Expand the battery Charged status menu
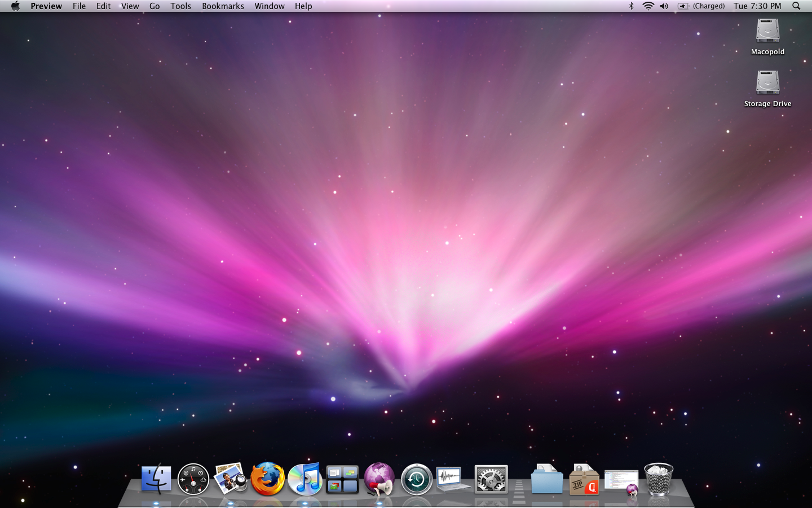812x508 pixels. click(701, 6)
